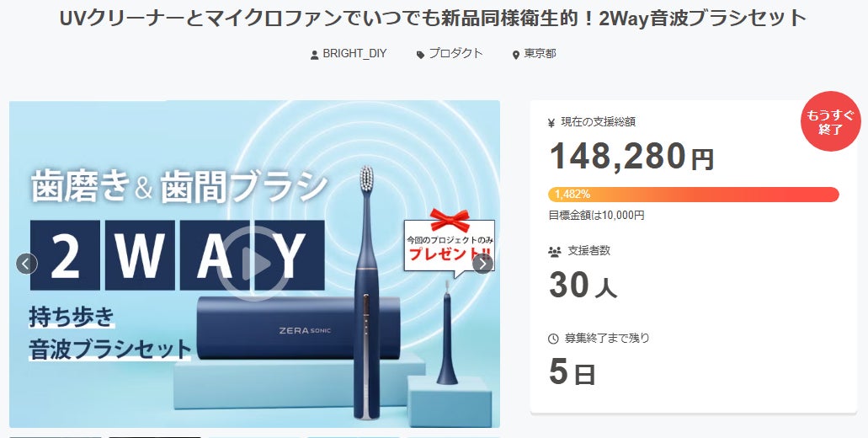The width and height of the screenshot is (868, 438).
Task: Click the 目標金額は10,000円 goal text
Action: tap(596, 216)
